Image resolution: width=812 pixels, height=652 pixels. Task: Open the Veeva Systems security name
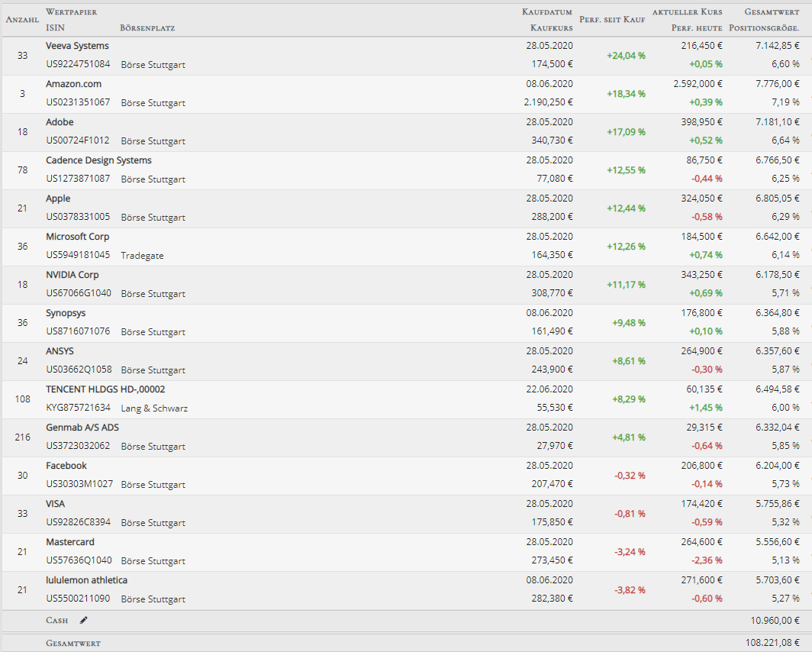pyautogui.click(x=77, y=46)
